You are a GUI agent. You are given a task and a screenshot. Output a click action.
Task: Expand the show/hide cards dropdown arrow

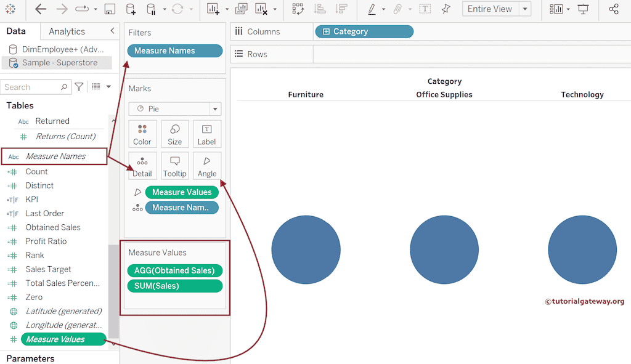click(x=568, y=9)
